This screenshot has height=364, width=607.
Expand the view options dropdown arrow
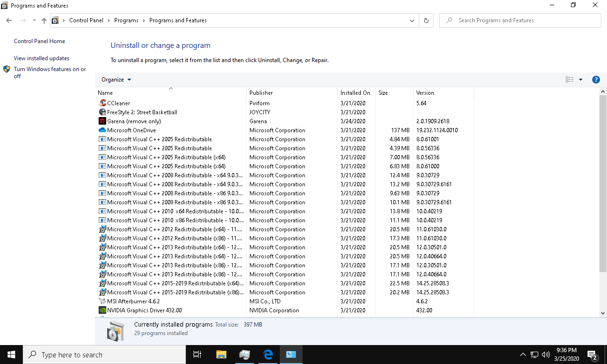(580, 80)
